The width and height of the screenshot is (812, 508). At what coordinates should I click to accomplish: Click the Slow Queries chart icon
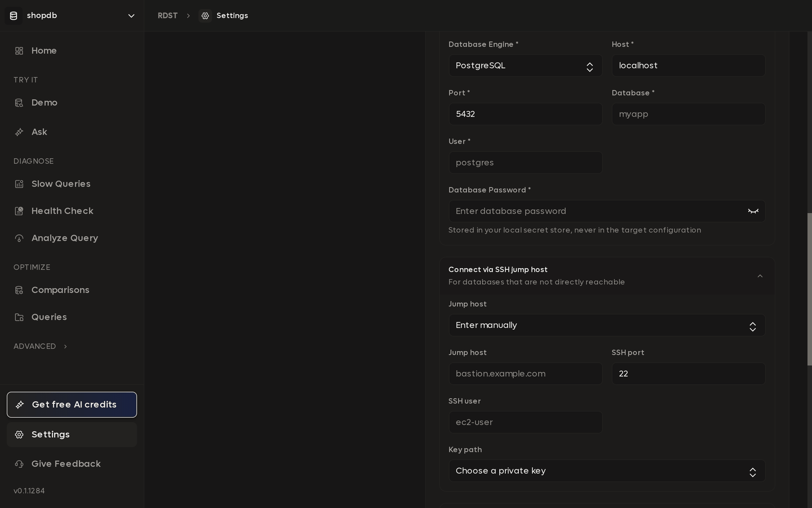pos(19,184)
